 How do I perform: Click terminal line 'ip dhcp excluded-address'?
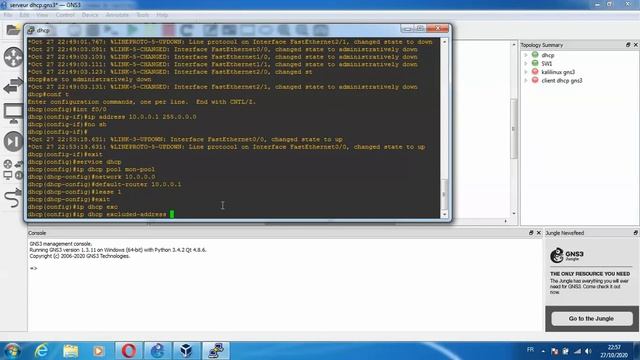click(x=97, y=214)
